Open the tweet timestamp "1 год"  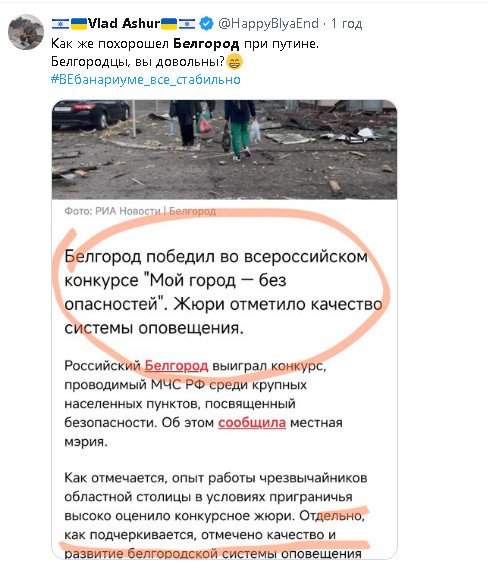click(x=346, y=24)
